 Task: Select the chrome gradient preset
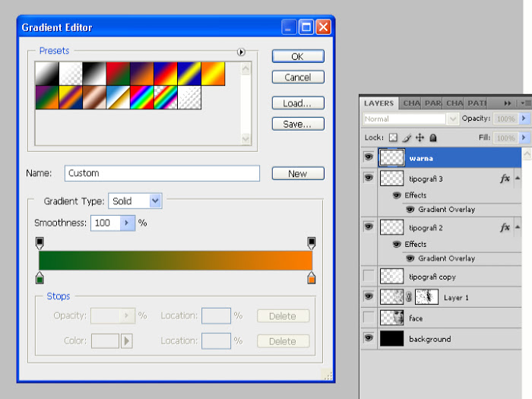(118, 97)
